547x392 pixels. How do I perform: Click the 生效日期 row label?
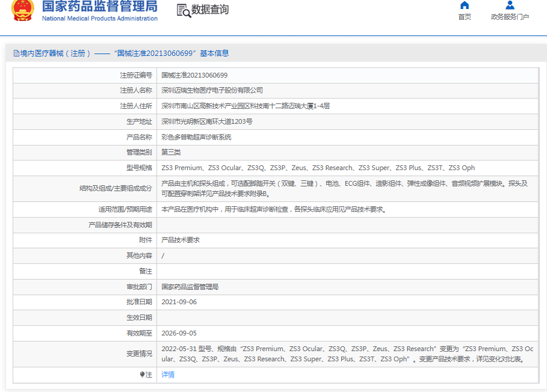point(139,317)
